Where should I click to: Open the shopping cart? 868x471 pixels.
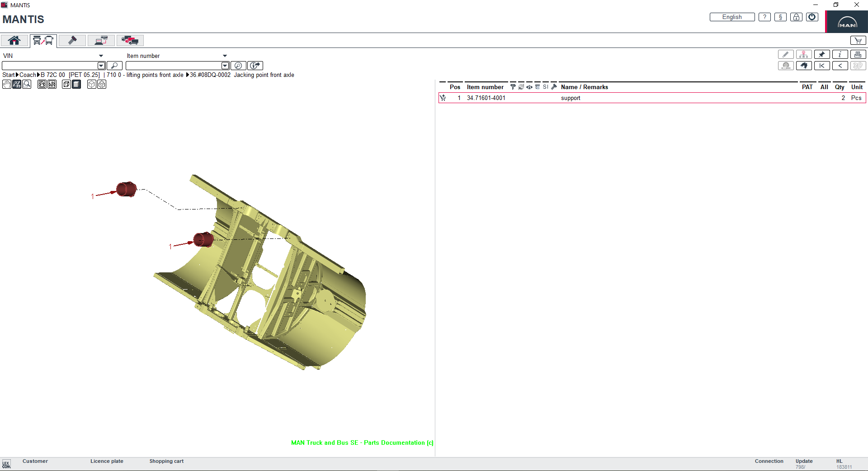pos(858,40)
